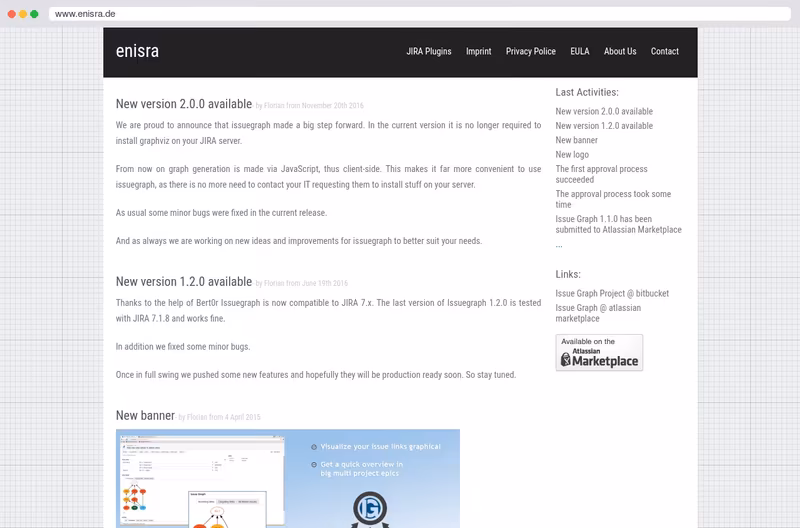
Task: Click the address bar showing www.enisra.de
Action: tap(419, 14)
